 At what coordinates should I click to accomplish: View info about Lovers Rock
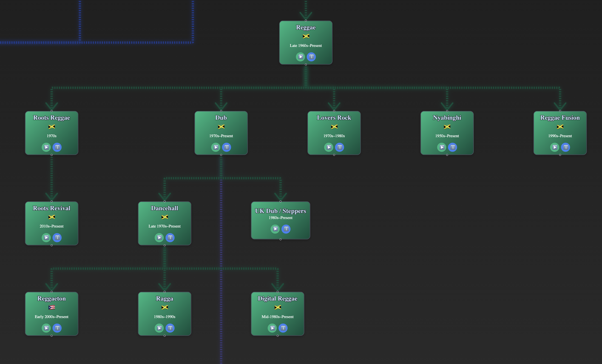[x=340, y=147]
